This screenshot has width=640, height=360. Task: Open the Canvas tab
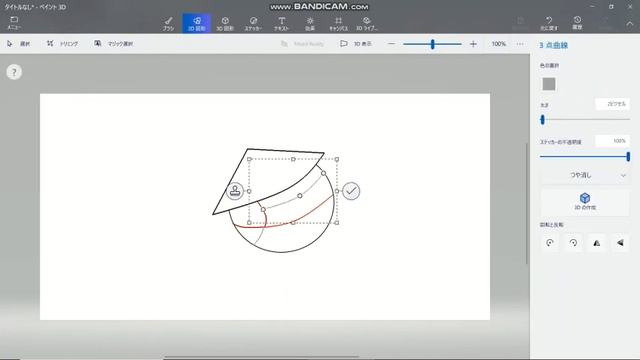[338, 24]
